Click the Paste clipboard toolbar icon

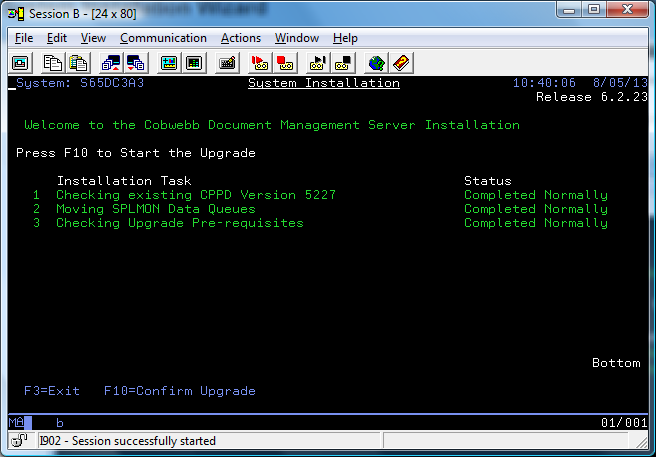pyautogui.click(x=78, y=63)
